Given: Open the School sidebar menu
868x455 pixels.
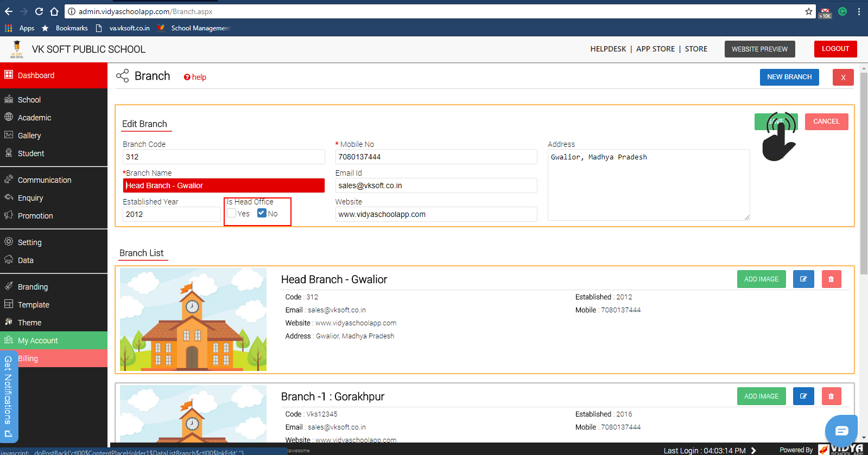Looking at the screenshot, I should pos(54,100).
